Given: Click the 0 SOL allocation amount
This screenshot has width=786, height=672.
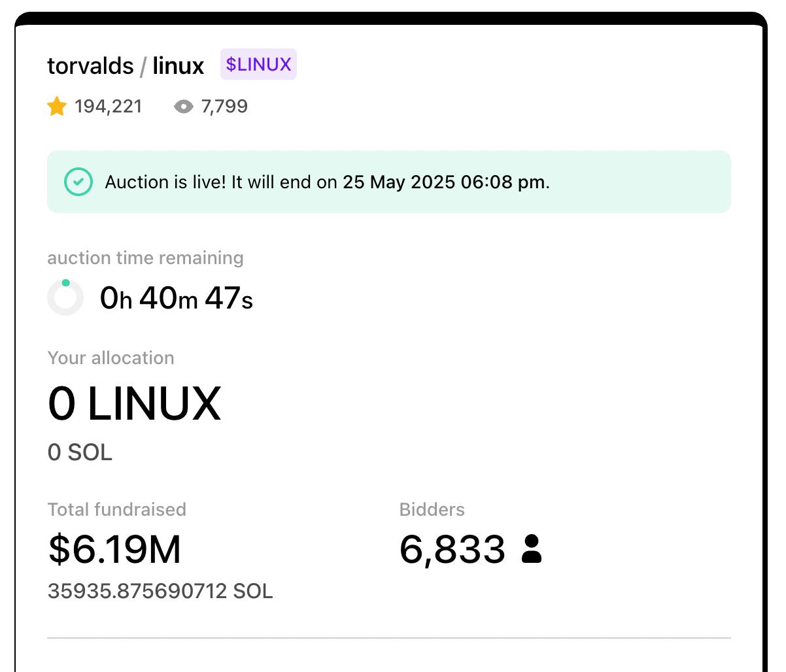Looking at the screenshot, I should point(80,452).
